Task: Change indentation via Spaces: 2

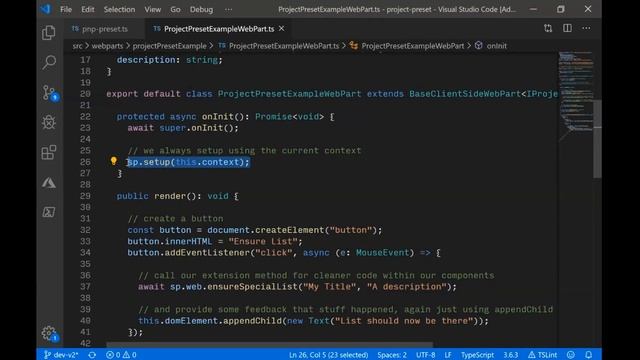Action: click(392, 355)
